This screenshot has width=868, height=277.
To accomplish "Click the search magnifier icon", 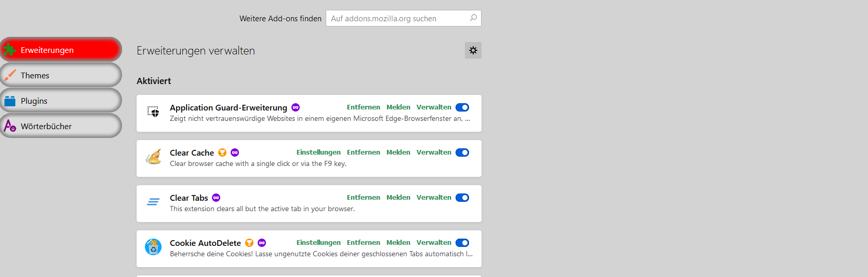I will (x=473, y=18).
